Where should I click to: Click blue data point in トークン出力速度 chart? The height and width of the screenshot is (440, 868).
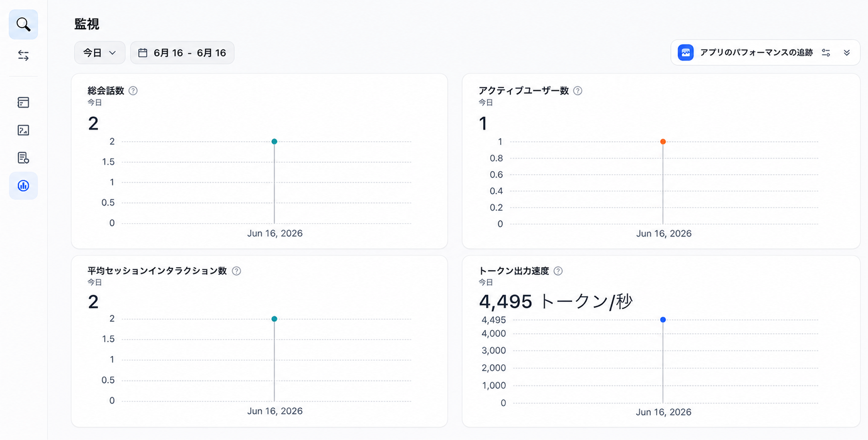pos(663,320)
